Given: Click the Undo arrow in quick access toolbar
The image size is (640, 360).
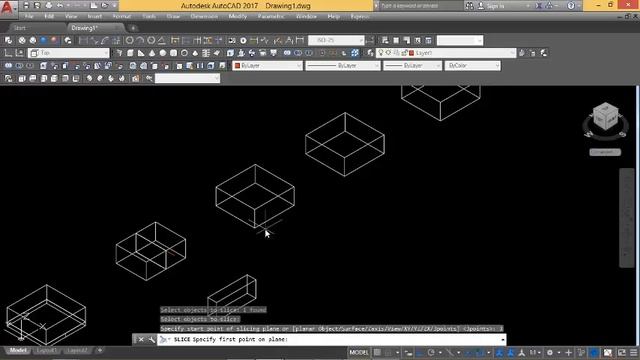Looking at the screenshot, I should click(x=60, y=6).
